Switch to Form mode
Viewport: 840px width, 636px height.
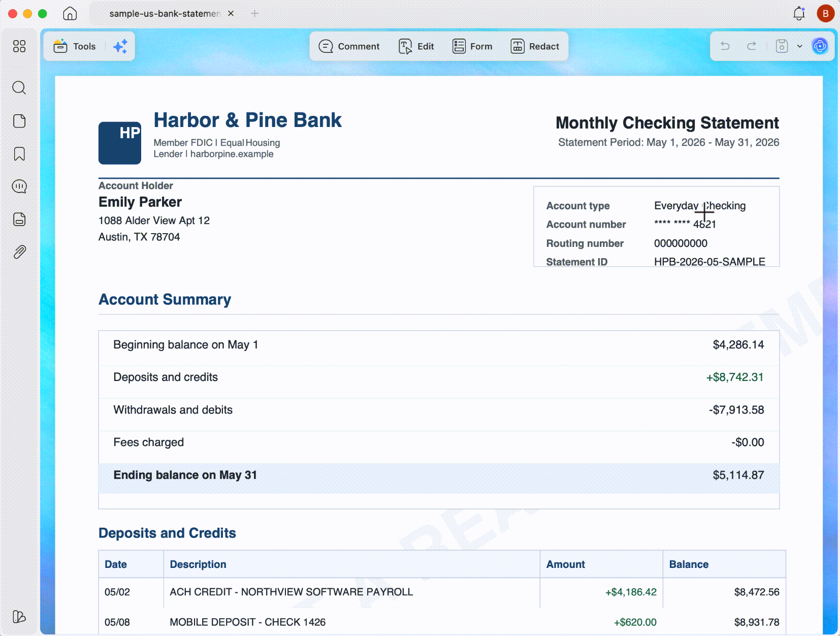(x=472, y=47)
